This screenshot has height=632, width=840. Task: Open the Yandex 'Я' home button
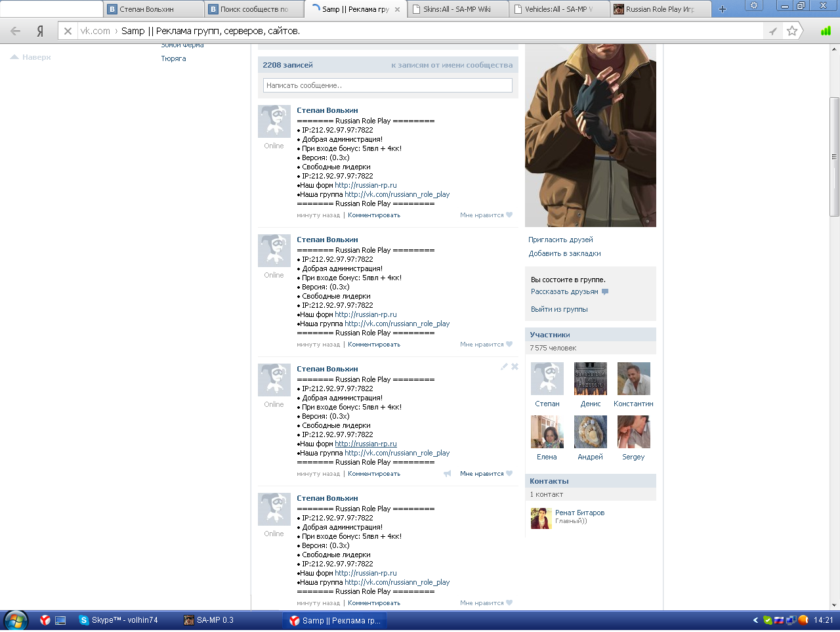[x=40, y=31]
